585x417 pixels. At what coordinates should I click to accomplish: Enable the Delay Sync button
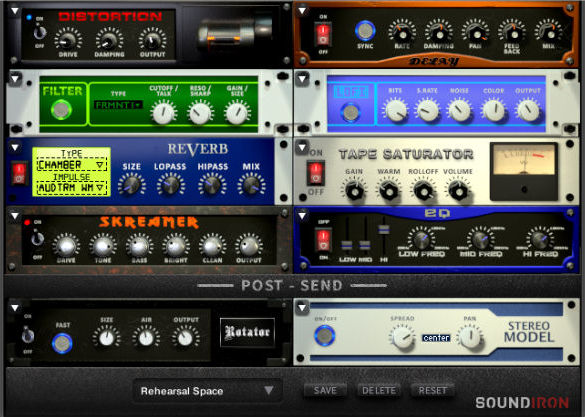pyautogui.click(x=365, y=31)
